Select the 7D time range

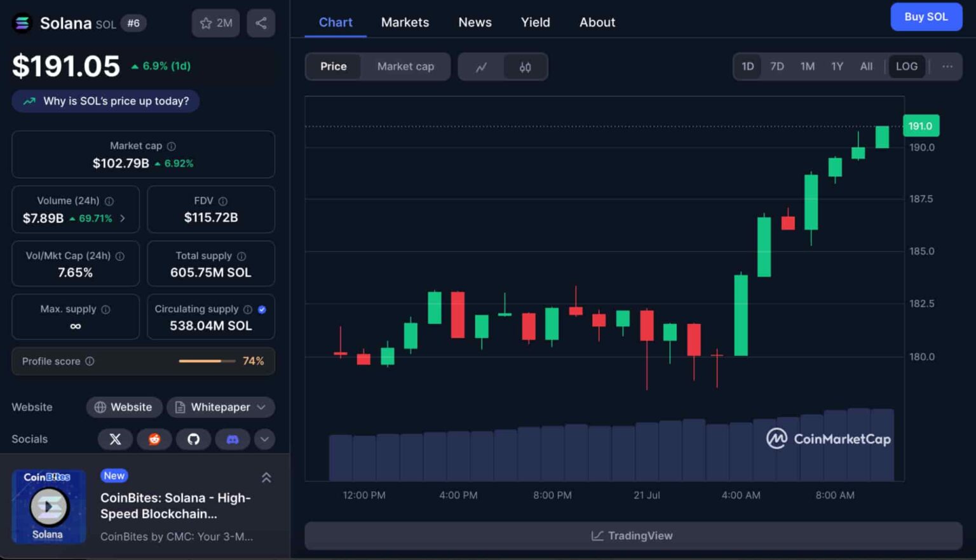click(x=776, y=67)
